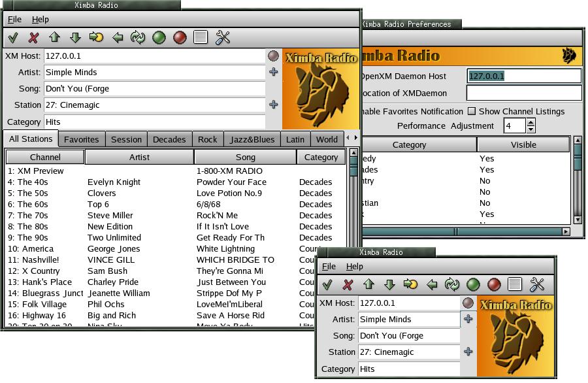Click the Visible column header in Preferences
Viewport: 588px width, 383px height.
click(523, 144)
